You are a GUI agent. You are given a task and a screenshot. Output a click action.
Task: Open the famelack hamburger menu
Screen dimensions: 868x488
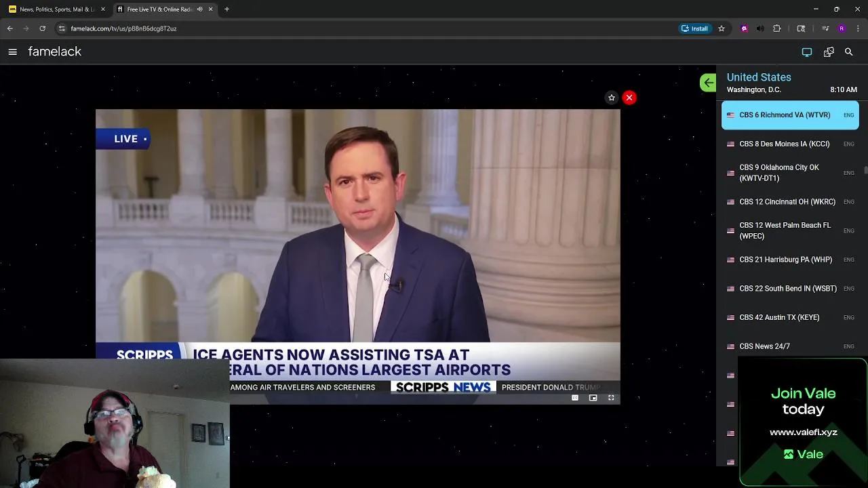[x=13, y=52]
